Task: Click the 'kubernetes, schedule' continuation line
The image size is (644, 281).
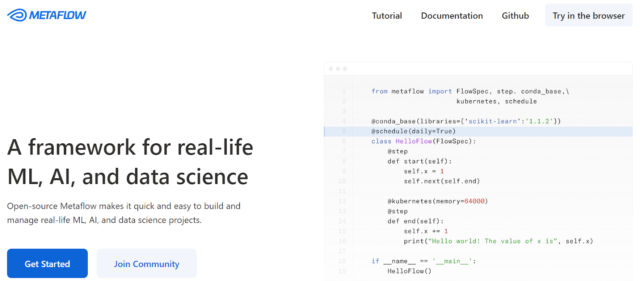Action: pyautogui.click(x=497, y=101)
